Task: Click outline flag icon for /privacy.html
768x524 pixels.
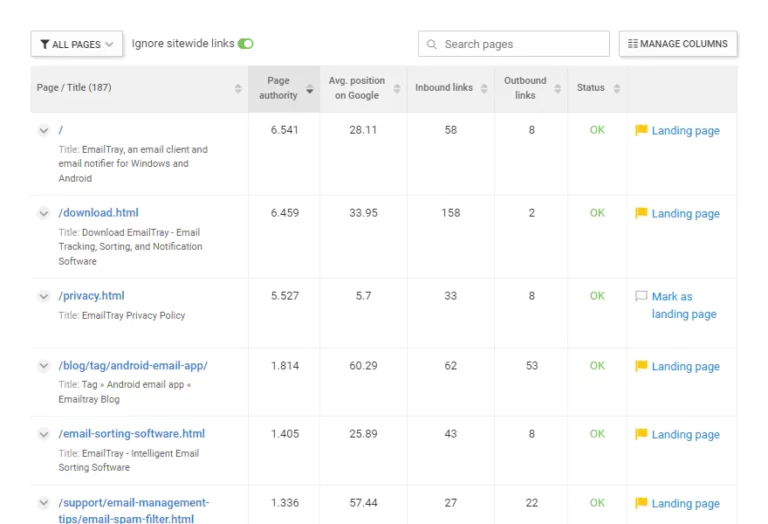Action: (641, 296)
